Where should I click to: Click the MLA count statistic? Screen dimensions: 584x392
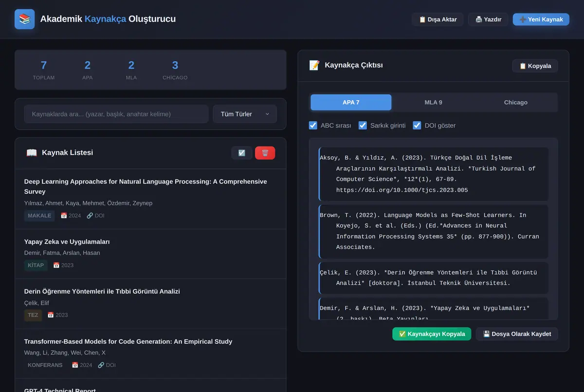pos(131,69)
